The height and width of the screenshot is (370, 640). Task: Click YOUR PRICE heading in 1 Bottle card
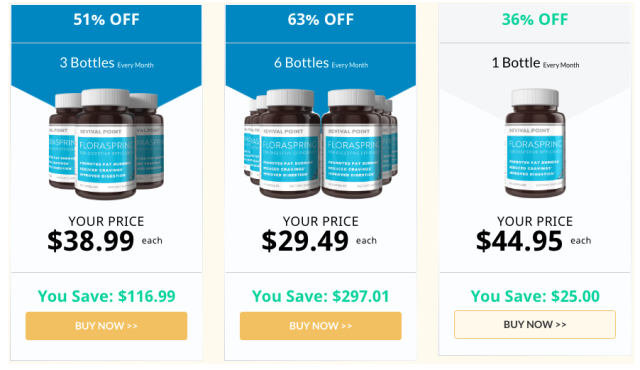(x=535, y=222)
